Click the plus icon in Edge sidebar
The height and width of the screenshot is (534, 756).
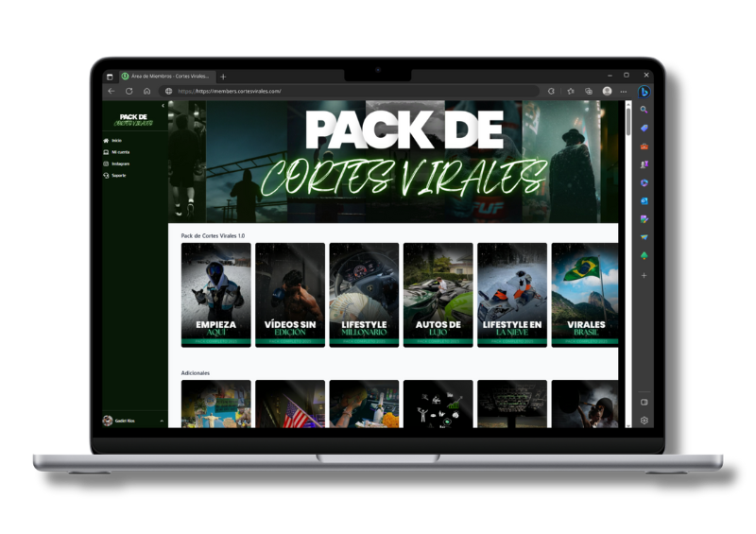pyautogui.click(x=644, y=275)
